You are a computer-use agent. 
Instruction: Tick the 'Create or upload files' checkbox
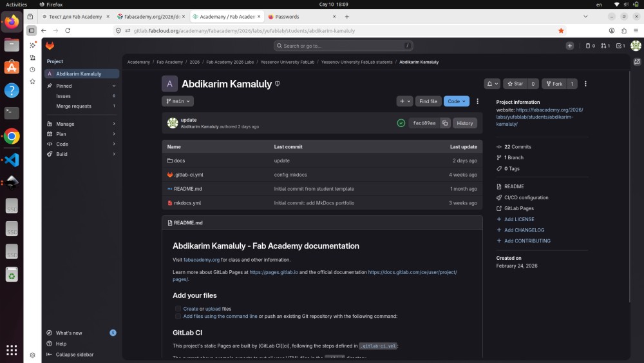178,309
